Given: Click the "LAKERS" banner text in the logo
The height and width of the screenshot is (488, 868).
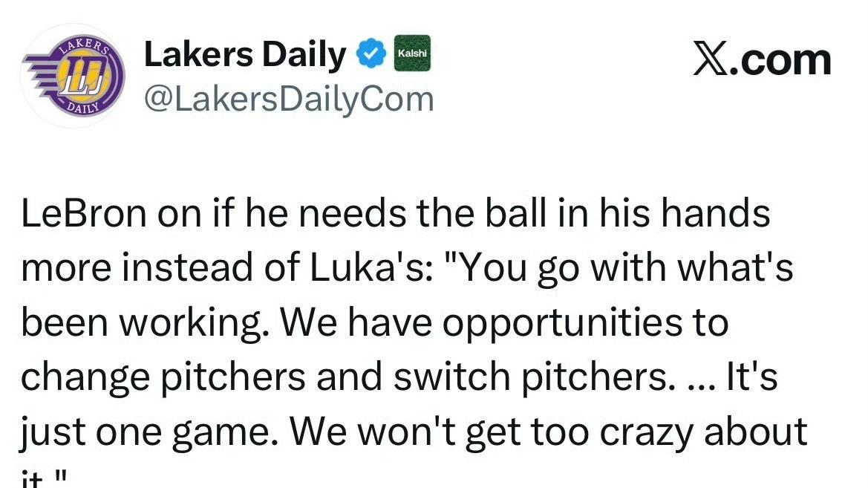Looking at the screenshot, I should [83, 46].
